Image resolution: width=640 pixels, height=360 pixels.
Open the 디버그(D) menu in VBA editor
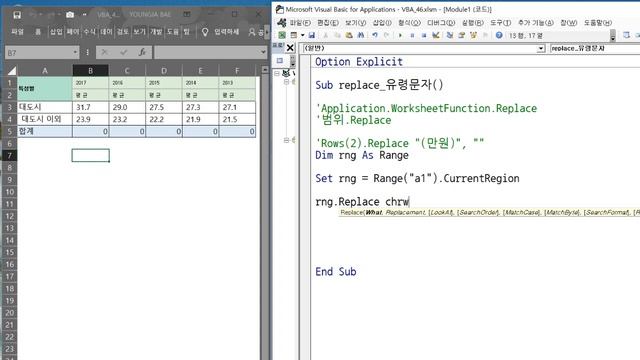pos(441,23)
